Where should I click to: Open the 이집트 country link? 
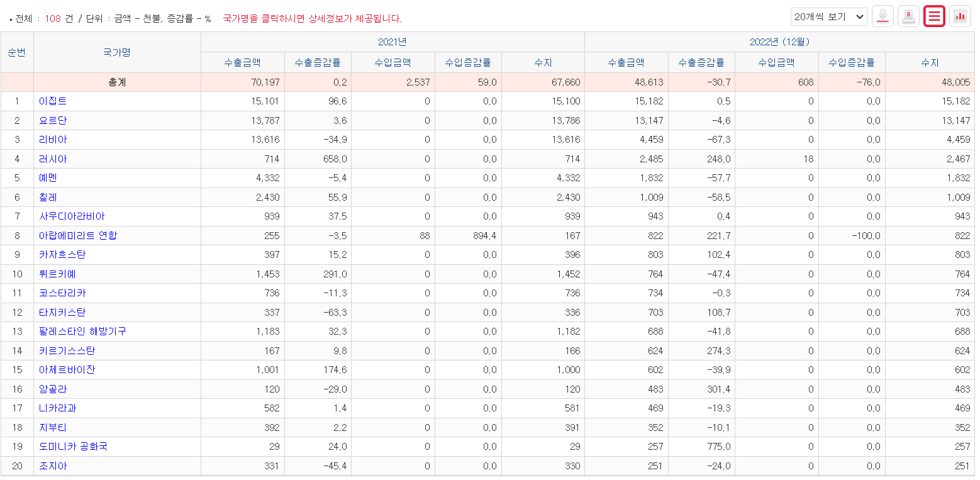(x=53, y=101)
